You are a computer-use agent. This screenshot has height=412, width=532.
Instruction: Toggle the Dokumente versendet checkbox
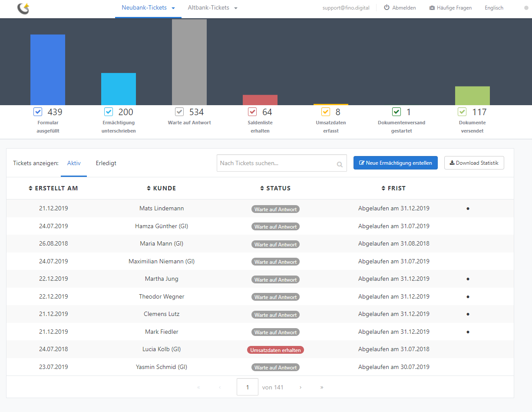(462, 112)
